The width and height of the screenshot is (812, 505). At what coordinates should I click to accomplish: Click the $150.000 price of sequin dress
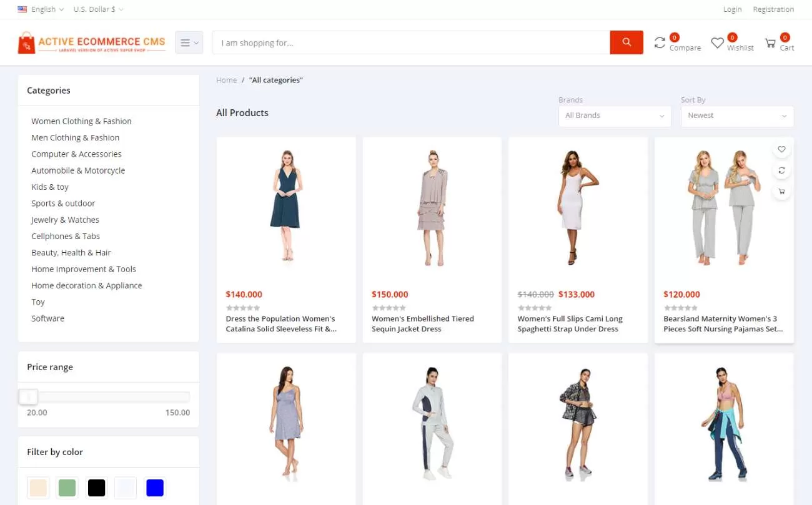[x=390, y=295]
